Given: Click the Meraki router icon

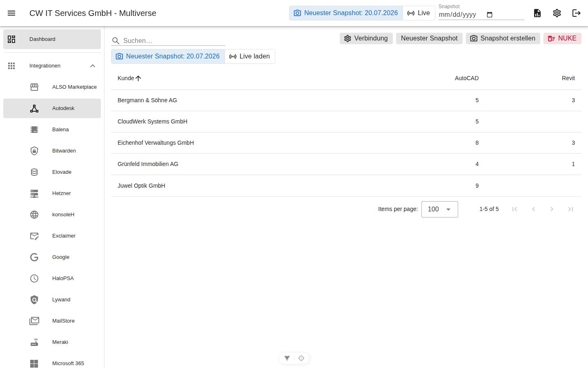Looking at the screenshot, I should click(34, 342).
